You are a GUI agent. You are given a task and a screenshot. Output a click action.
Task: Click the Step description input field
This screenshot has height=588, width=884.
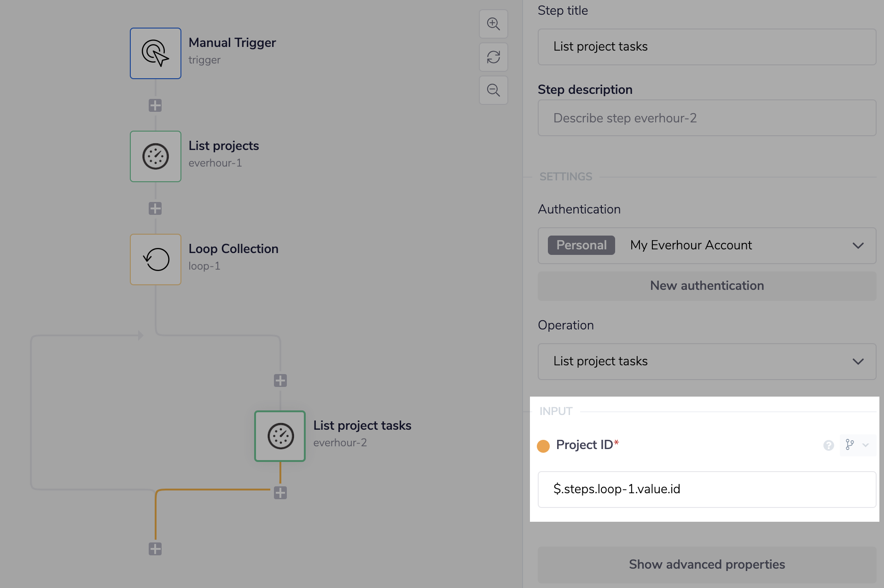point(707,118)
